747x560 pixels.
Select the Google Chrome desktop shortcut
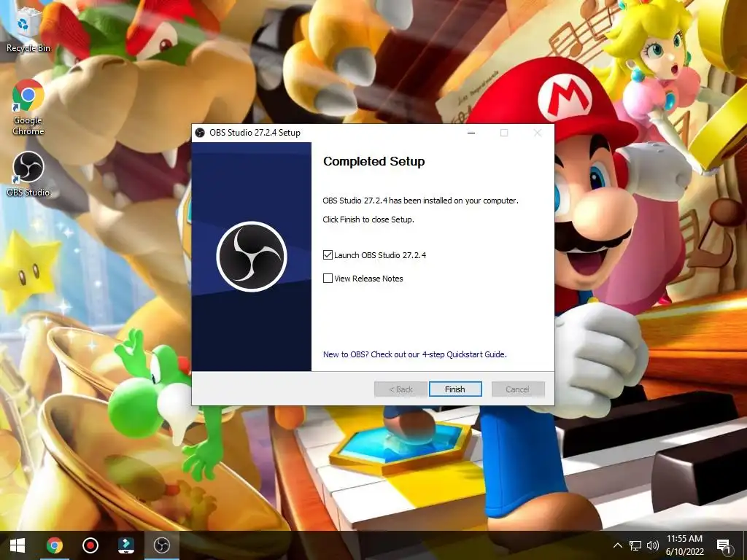point(28,108)
